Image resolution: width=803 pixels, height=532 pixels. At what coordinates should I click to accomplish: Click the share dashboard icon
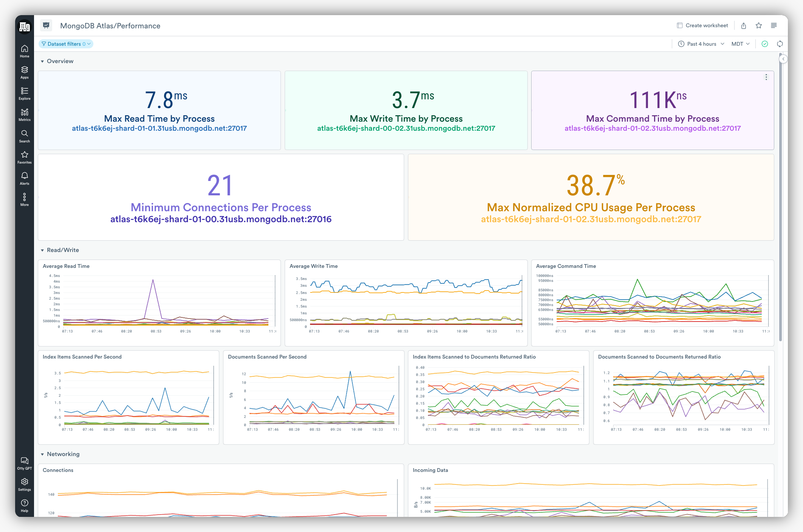click(x=744, y=25)
